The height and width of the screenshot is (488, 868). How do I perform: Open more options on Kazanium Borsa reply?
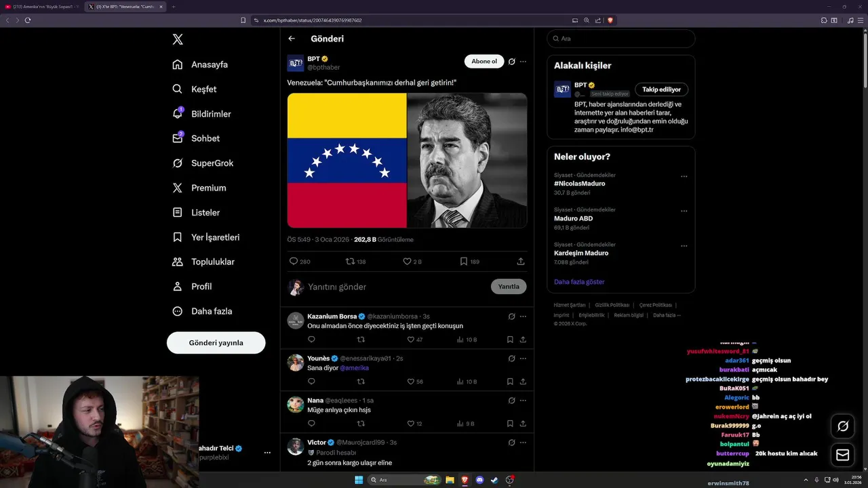523,317
